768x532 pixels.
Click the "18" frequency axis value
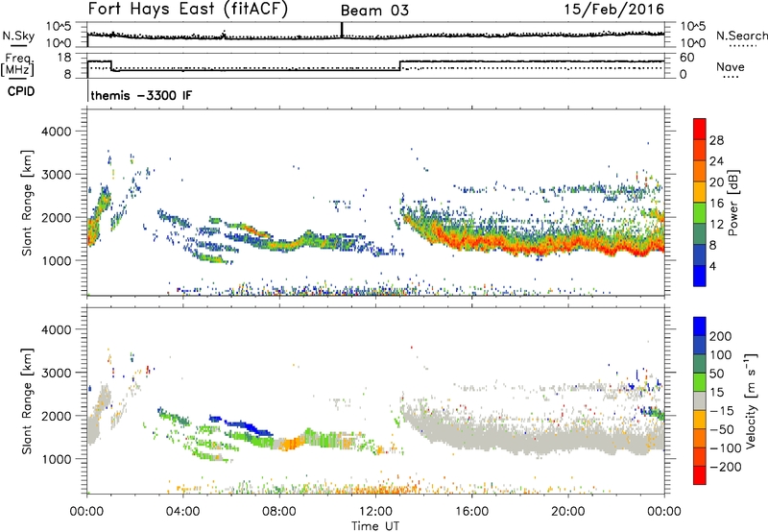64,58
